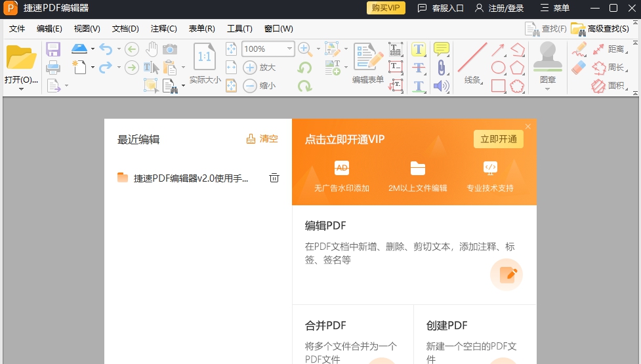Expand the Stamp (图章) dropdown arrow
The width and height of the screenshot is (641, 364).
(547, 89)
